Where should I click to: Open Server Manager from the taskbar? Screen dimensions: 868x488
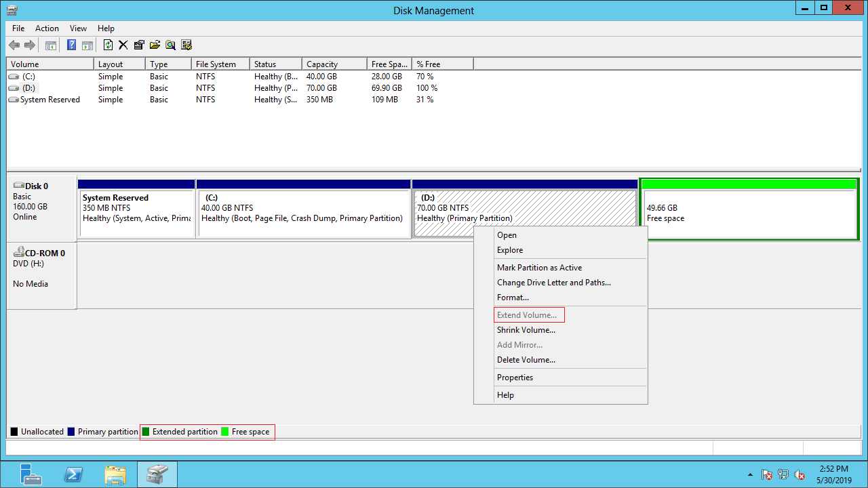pyautogui.click(x=31, y=474)
